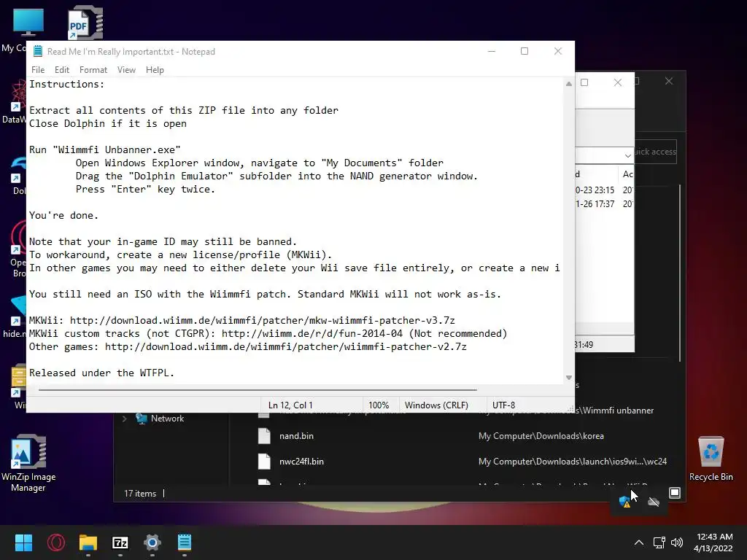
Task: Click the ios9wi...\wc24 path entry
Action: [573, 462]
